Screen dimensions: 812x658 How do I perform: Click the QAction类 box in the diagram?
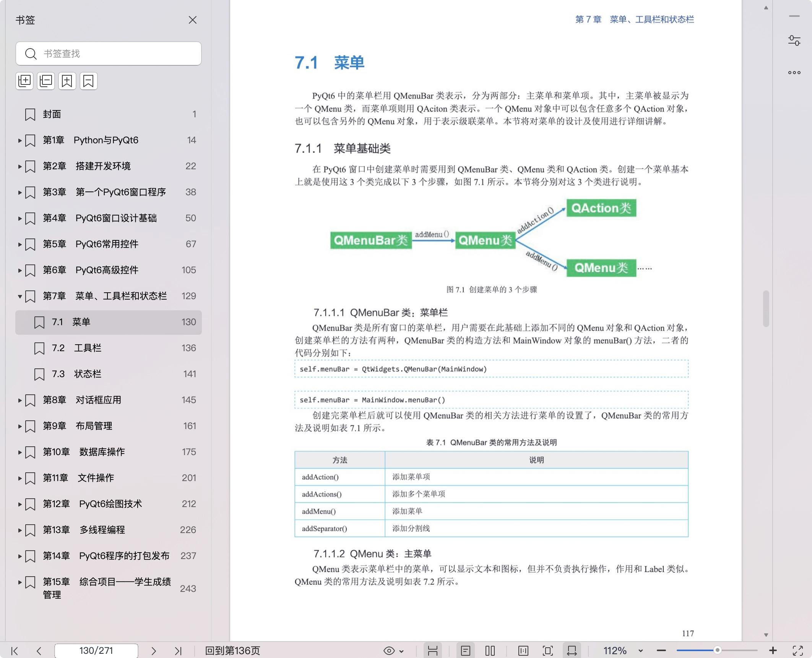tap(601, 208)
